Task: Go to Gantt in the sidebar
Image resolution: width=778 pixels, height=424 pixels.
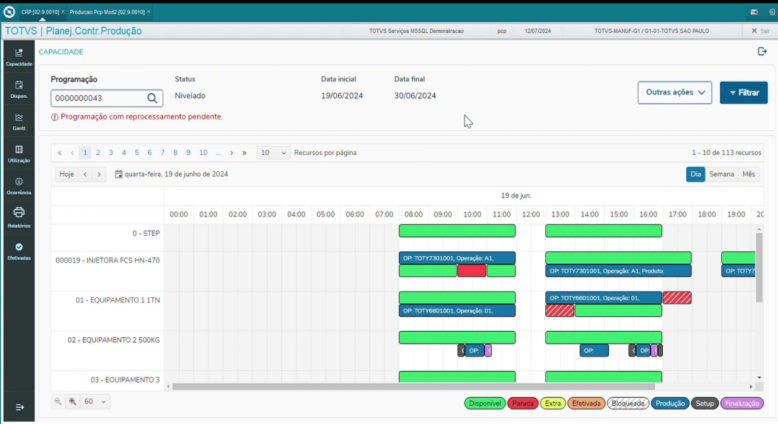Action: [x=19, y=120]
